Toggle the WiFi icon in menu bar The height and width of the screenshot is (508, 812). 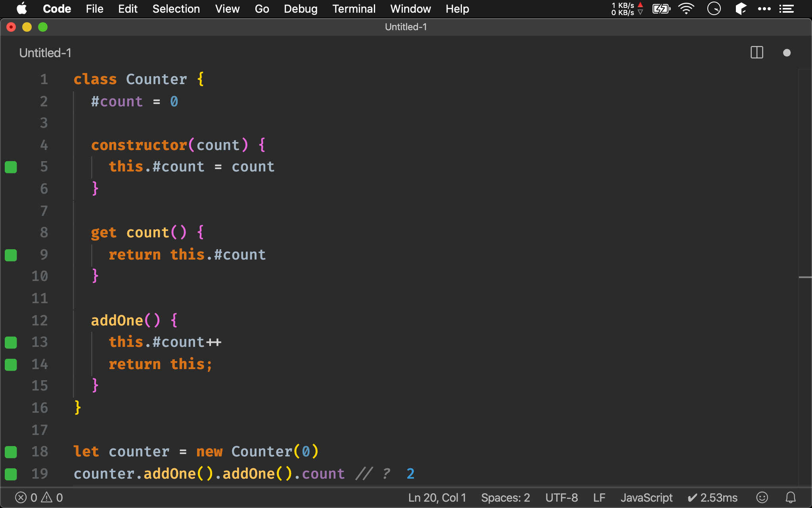(685, 8)
